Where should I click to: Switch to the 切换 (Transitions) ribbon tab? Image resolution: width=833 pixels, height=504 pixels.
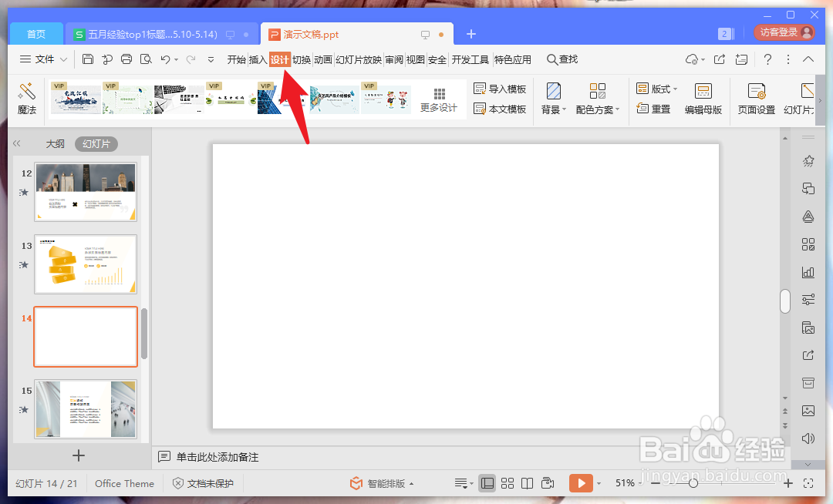(303, 59)
